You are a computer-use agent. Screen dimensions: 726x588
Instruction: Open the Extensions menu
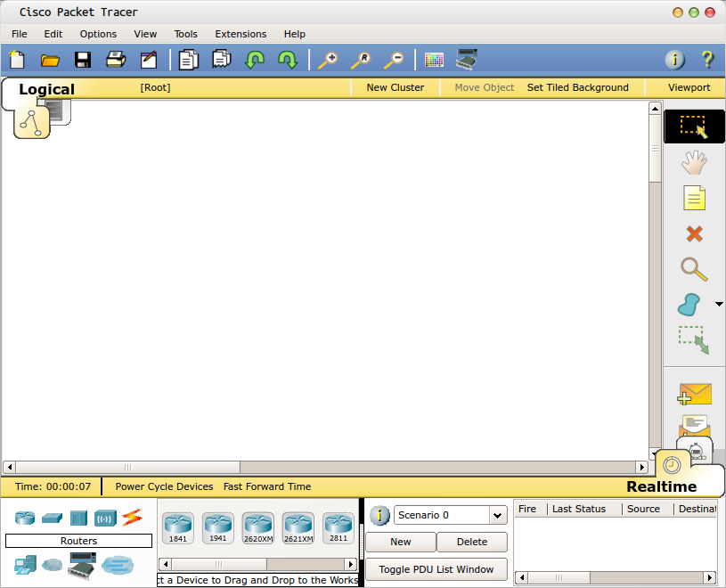(x=241, y=34)
